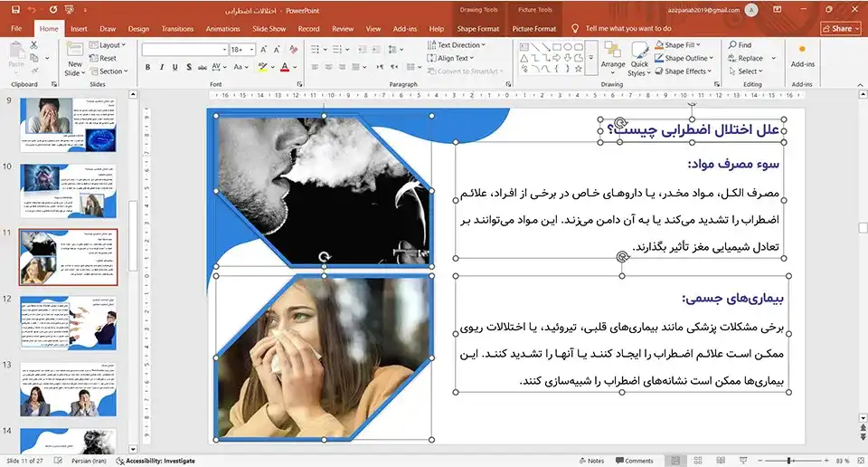868x467 pixels.
Task: Open the Arrange menu
Action: tap(613, 59)
